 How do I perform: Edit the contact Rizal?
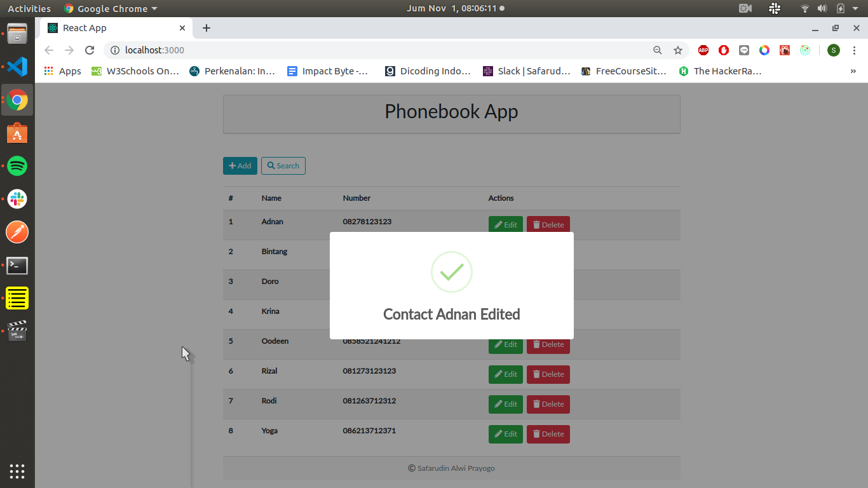click(505, 374)
